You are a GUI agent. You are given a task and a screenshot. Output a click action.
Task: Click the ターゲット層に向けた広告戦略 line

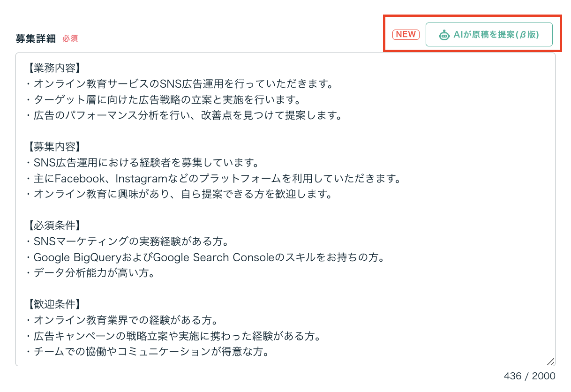[166, 100]
